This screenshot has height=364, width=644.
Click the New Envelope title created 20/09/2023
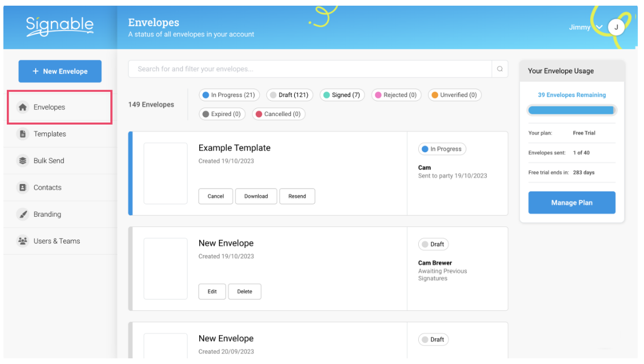coord(226,339)
